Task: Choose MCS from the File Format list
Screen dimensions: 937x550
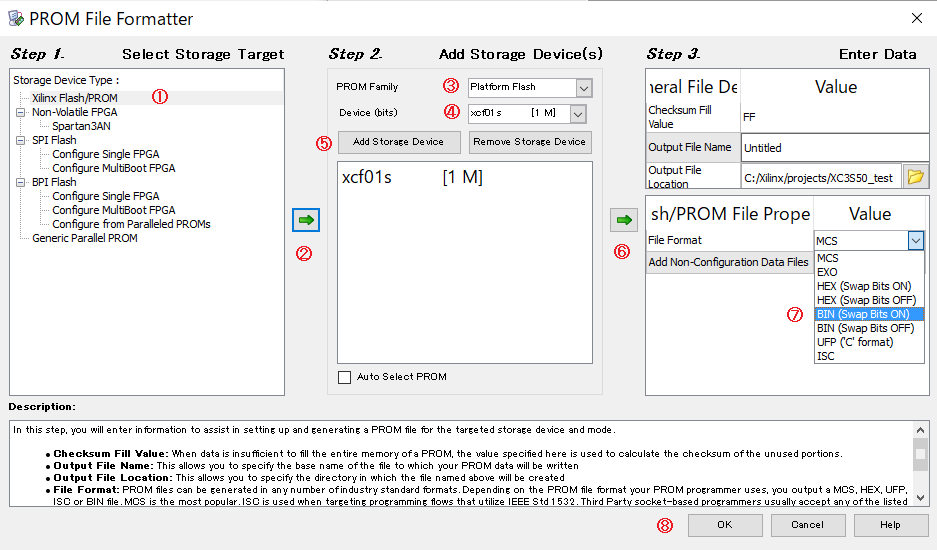Action: (869, 258)
